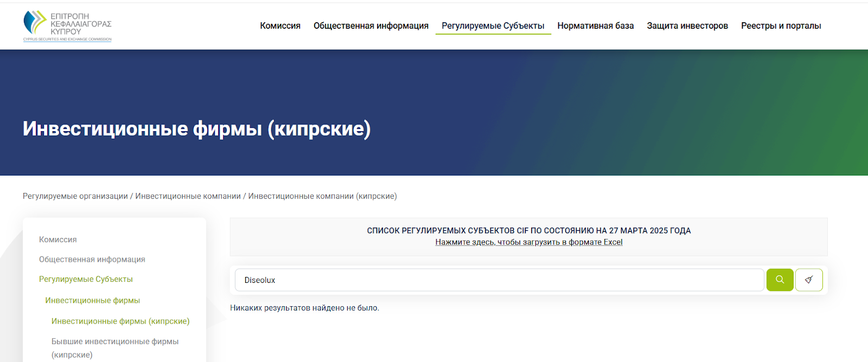Screen dimensions: 868x362
Task: Click the search field containing Diseolux
Action: click(x=499, y=280)
